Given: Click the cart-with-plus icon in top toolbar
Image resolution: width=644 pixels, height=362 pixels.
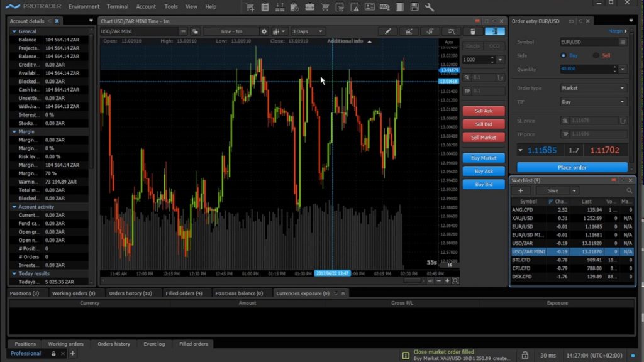Looking at the screenshot, I should pos(250,7).
